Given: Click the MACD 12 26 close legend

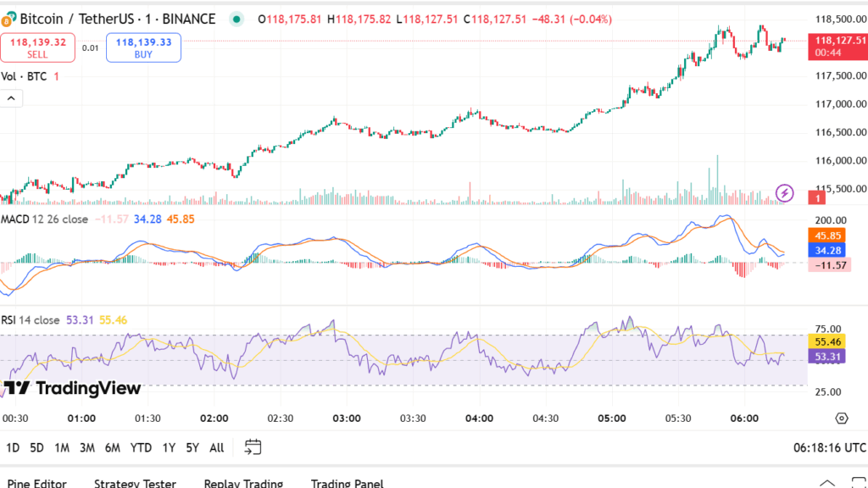Looking at the screenshot, I should [44, 219].
